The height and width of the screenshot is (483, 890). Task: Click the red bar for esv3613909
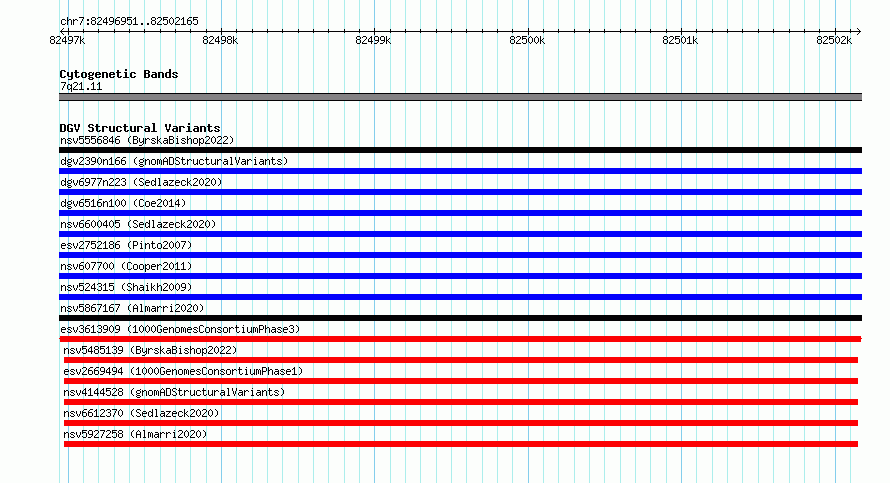pyautogui.click(x=460, y=339)
